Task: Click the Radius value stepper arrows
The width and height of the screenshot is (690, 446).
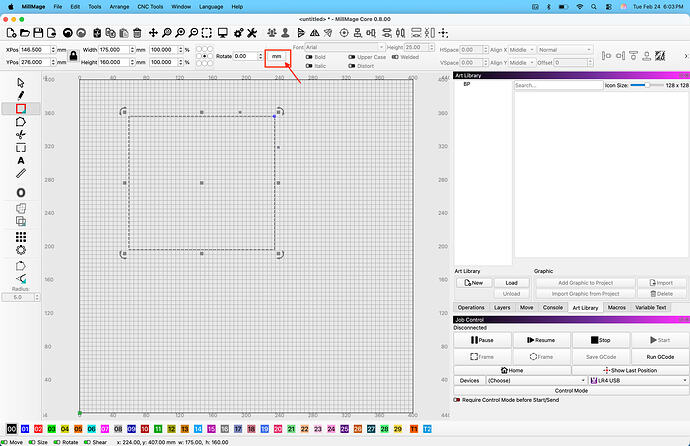Action: coord(37,297)
